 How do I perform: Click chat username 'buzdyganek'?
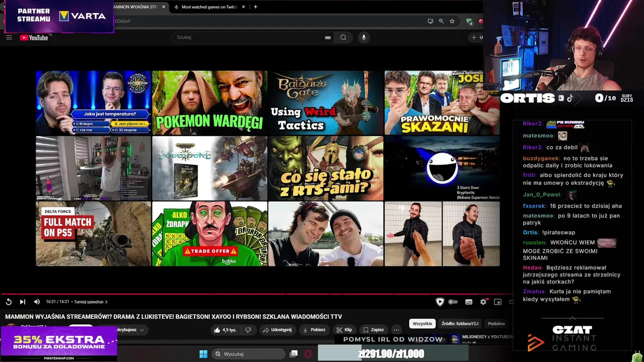click(x=541, y=158)
